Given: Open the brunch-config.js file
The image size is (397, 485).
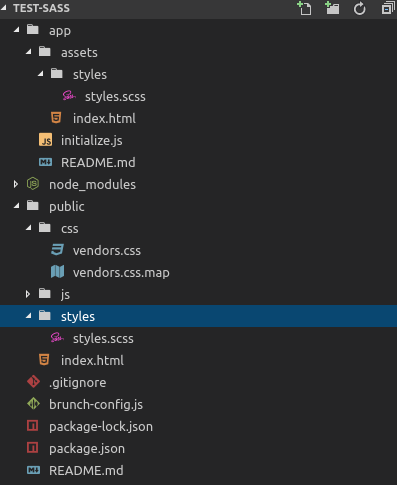Looking at the screenshot, I should 96,405.
